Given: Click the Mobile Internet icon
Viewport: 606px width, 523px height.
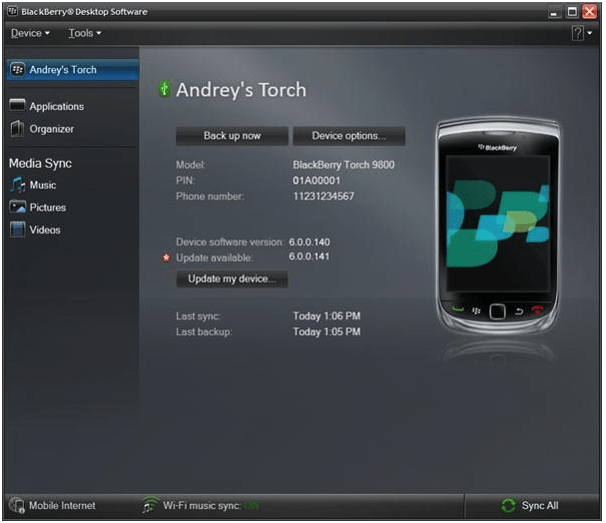Looking at the screenshot, I should point(17,506).
